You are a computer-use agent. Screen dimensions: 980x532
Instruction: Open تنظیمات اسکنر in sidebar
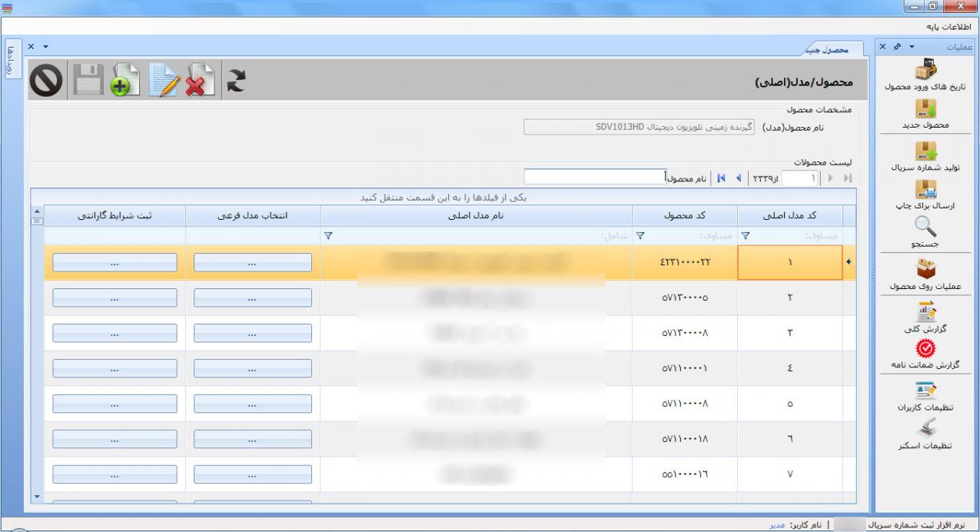tap(925, 436)
